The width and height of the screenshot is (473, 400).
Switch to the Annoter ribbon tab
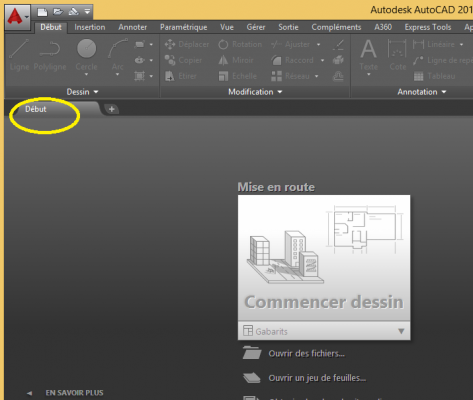pos(132,27)
